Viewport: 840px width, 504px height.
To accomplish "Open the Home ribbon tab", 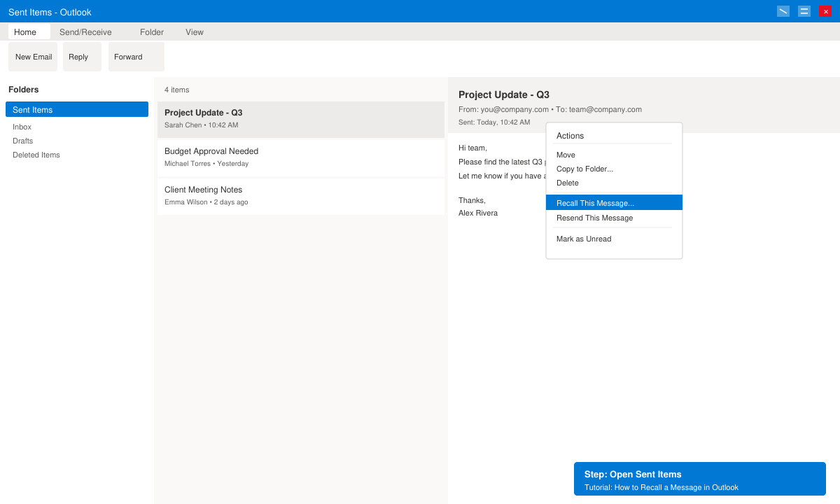I will click(29, 32).
